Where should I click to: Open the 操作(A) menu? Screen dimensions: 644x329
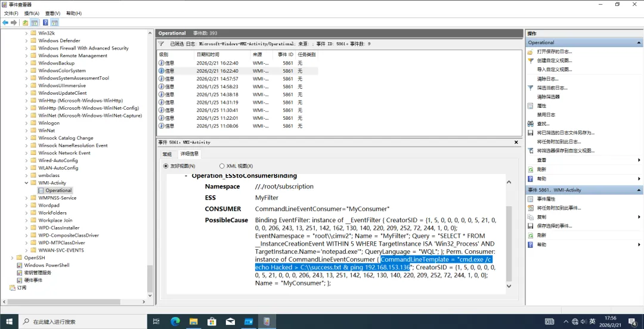(32, 13)
